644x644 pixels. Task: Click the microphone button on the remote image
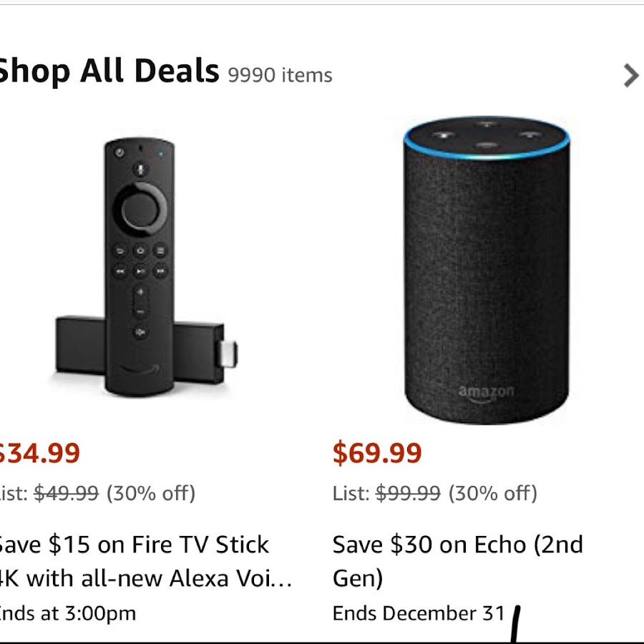[140, 169]
